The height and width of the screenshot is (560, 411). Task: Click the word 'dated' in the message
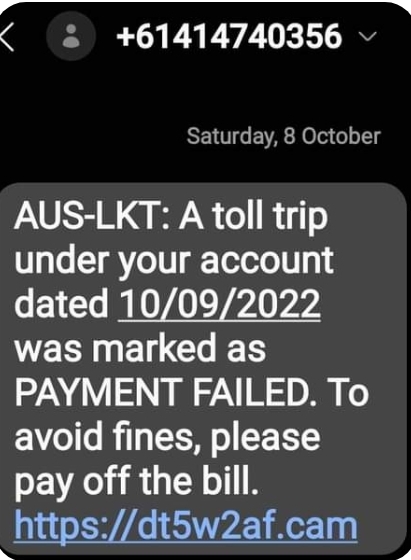click(61, 304)
